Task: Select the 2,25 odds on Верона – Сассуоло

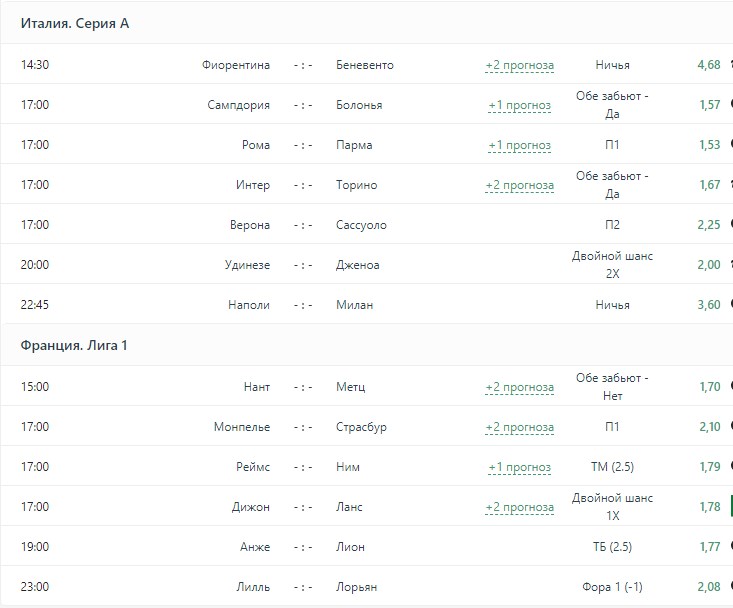Action: 709,225
